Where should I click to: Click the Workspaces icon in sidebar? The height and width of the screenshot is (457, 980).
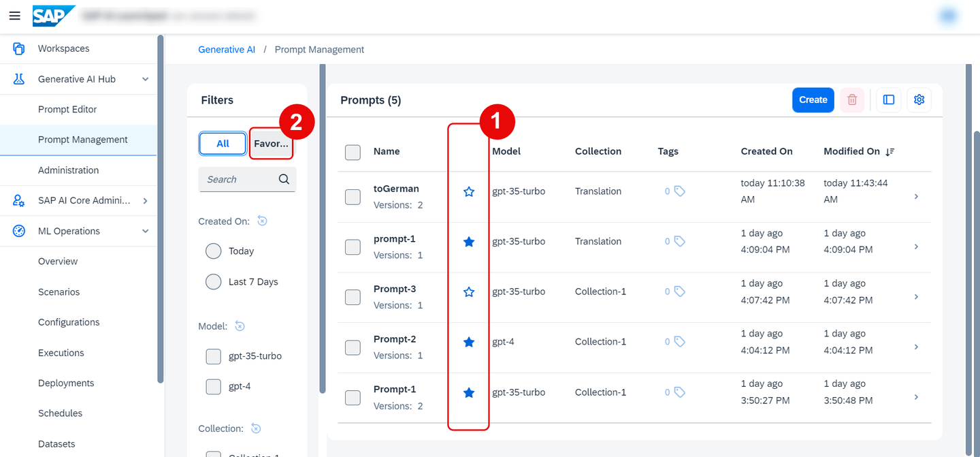tap(18, 48)
